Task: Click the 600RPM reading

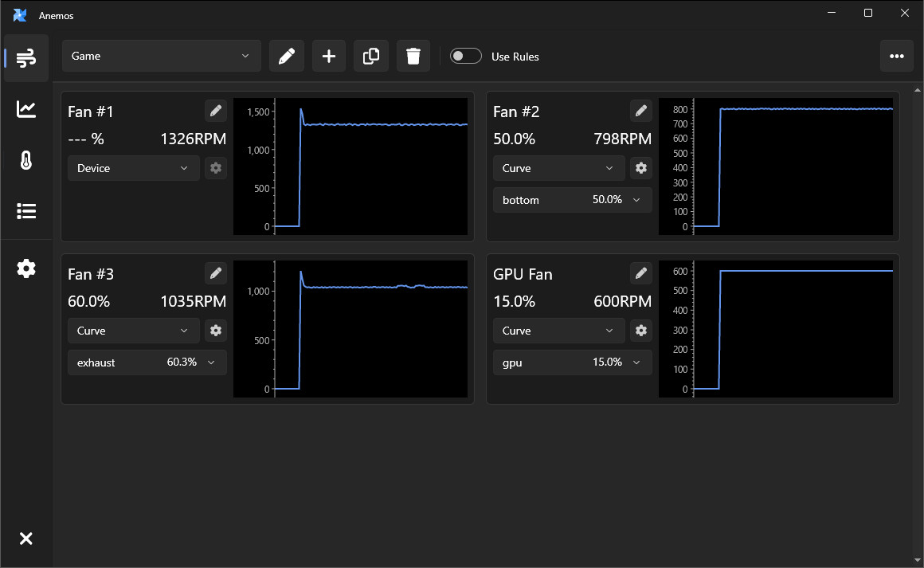Action: point(622,302)
